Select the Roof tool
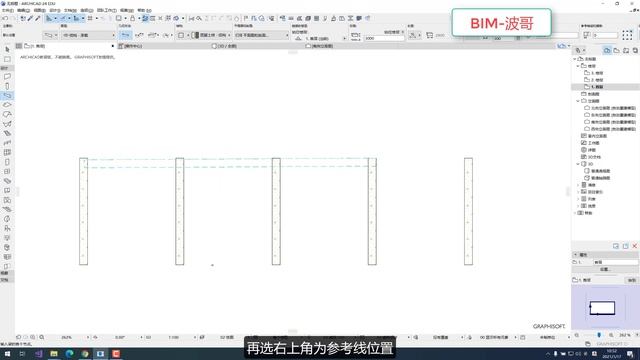 point(7,115)
